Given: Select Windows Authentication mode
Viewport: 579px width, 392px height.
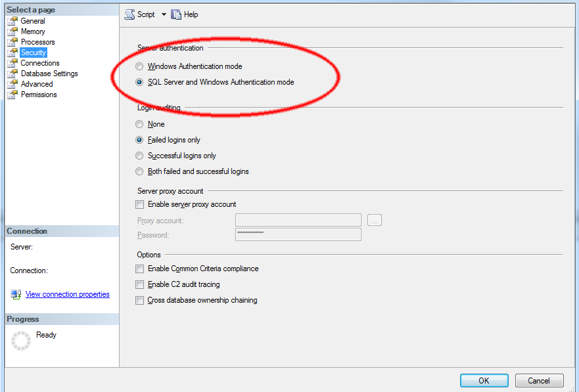Looking at the screenshot, I should (139, 66).
